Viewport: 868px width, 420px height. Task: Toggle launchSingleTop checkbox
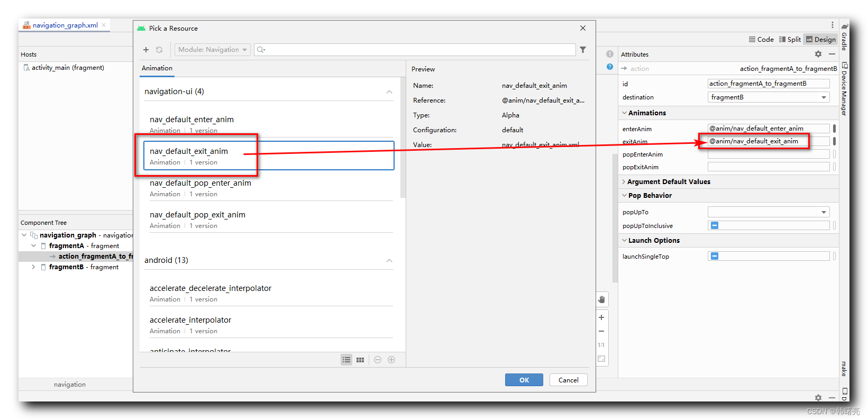715,256
